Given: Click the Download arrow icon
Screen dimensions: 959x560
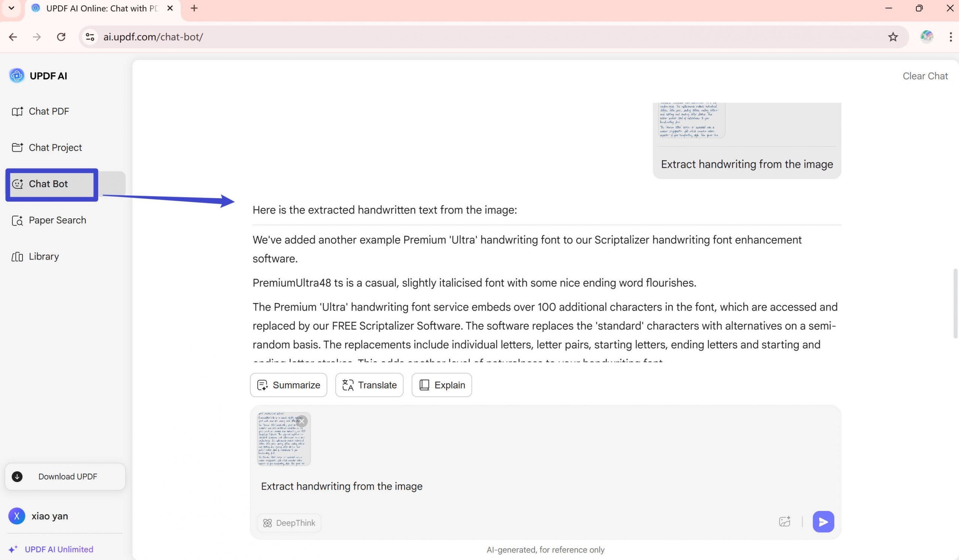Looking at the screenshot, I should pos(17,476).
